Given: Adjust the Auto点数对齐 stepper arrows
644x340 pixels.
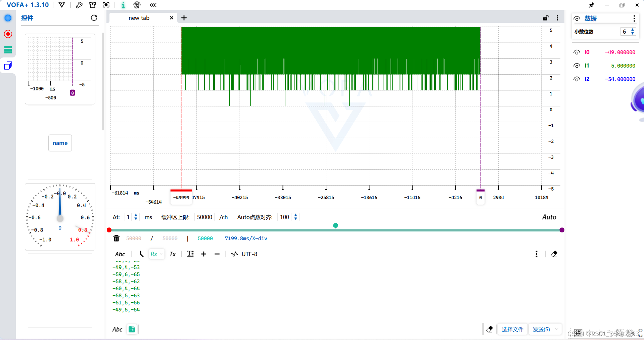Looking at the screenshot, I should [x=295, y=217].
